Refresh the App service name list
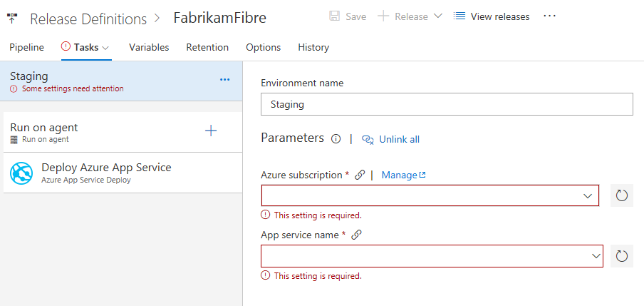The width and height of the screenshot is (644, 306). [x=622, y=256]
